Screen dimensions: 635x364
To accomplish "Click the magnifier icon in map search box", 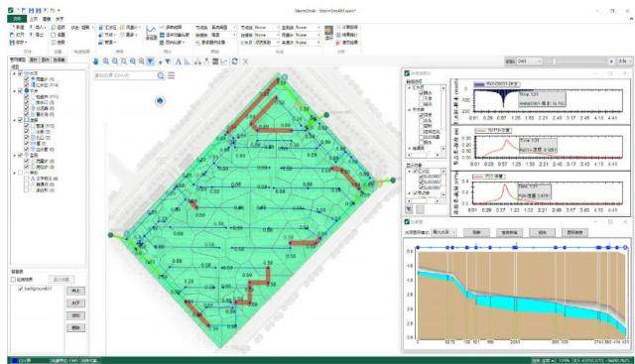I will (x=161, y=75).
